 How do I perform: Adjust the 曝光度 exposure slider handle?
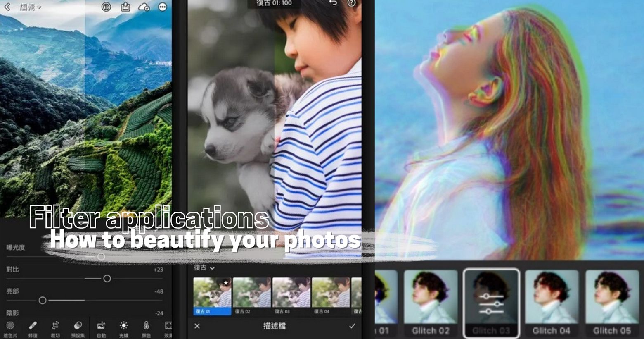101,257
